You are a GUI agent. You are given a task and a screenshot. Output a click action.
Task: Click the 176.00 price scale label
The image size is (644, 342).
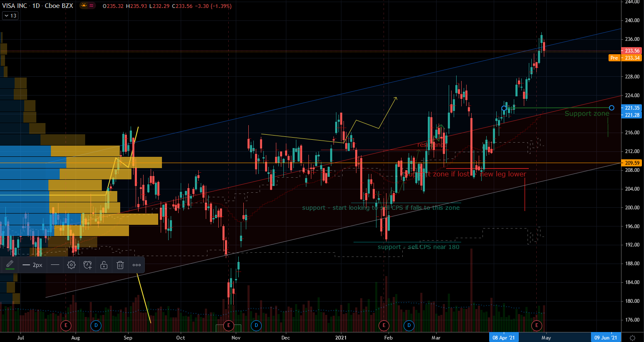click(632, 320)
